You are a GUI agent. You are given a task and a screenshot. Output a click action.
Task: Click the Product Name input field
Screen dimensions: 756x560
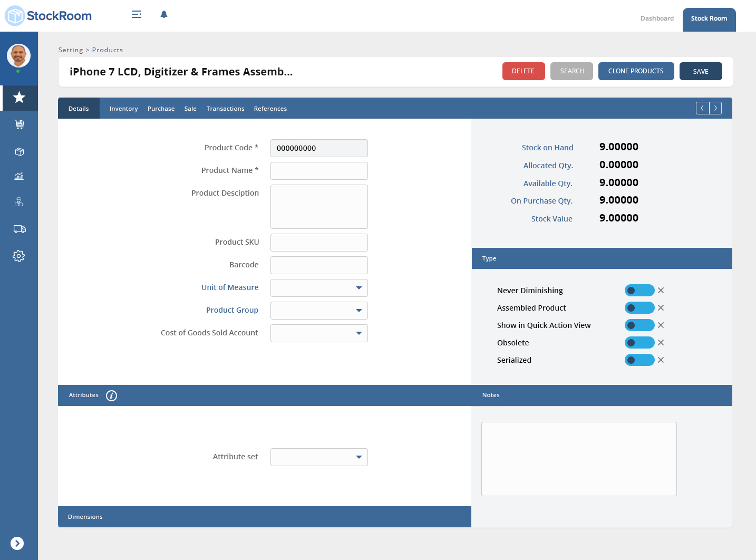point(319,171)
